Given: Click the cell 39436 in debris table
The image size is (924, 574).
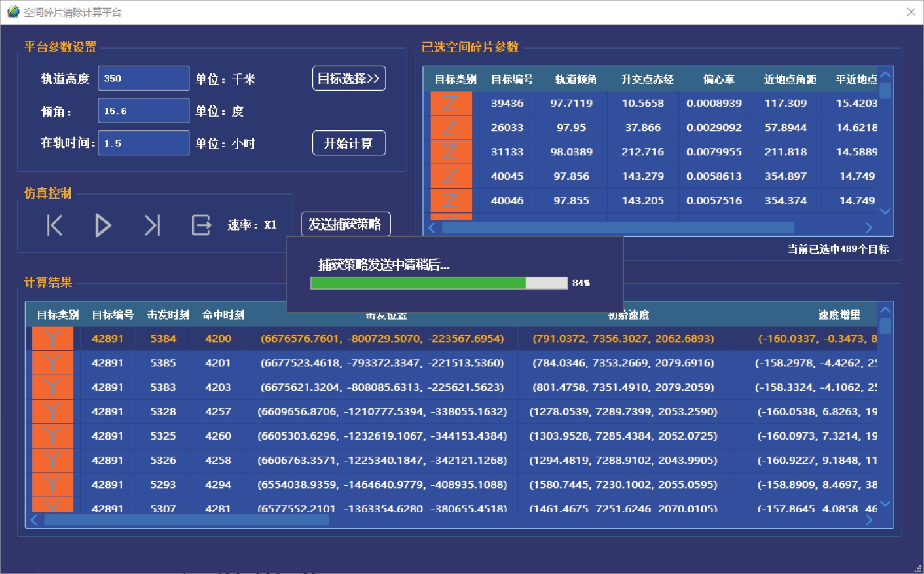Looking at the screenshot, I should (x=507, y=103).
